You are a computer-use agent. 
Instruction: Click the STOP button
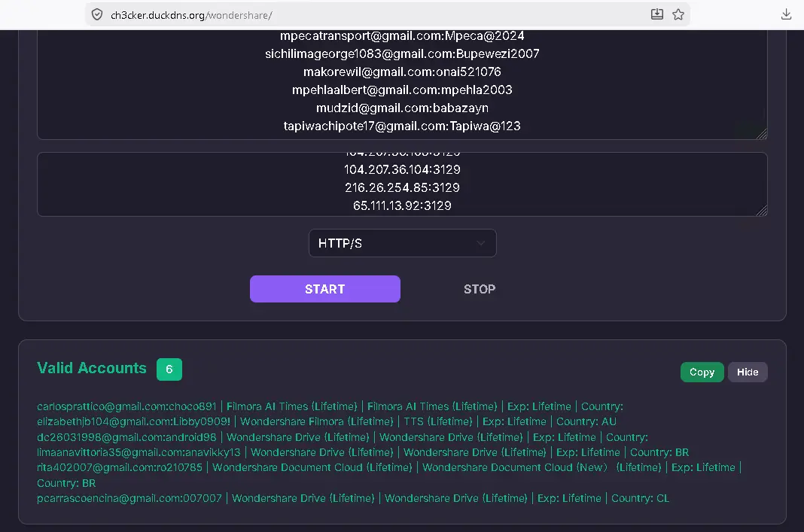coord(480,289)
